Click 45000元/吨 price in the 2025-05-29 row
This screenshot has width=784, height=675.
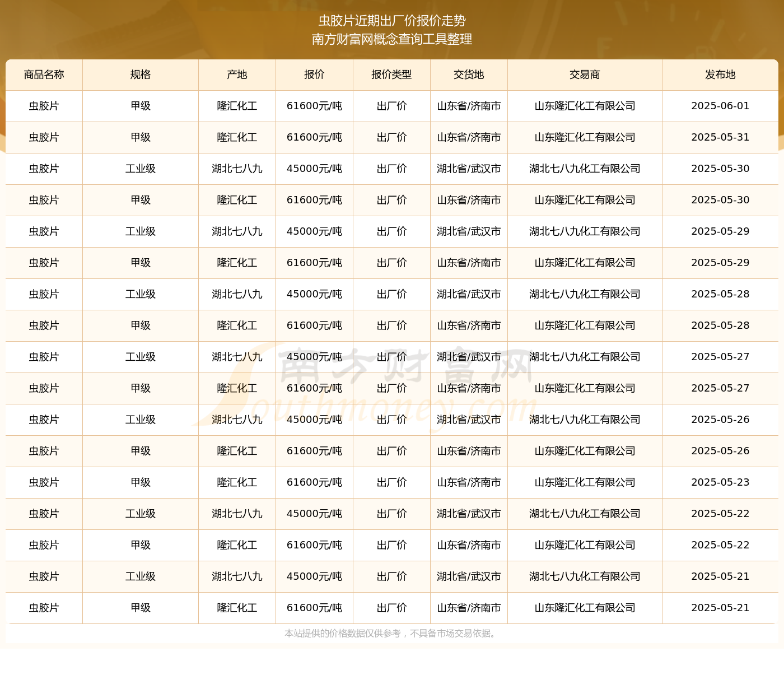[314, 231]
